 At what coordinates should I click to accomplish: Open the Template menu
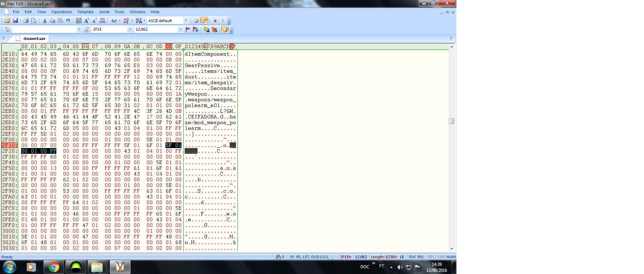[85, 12]
